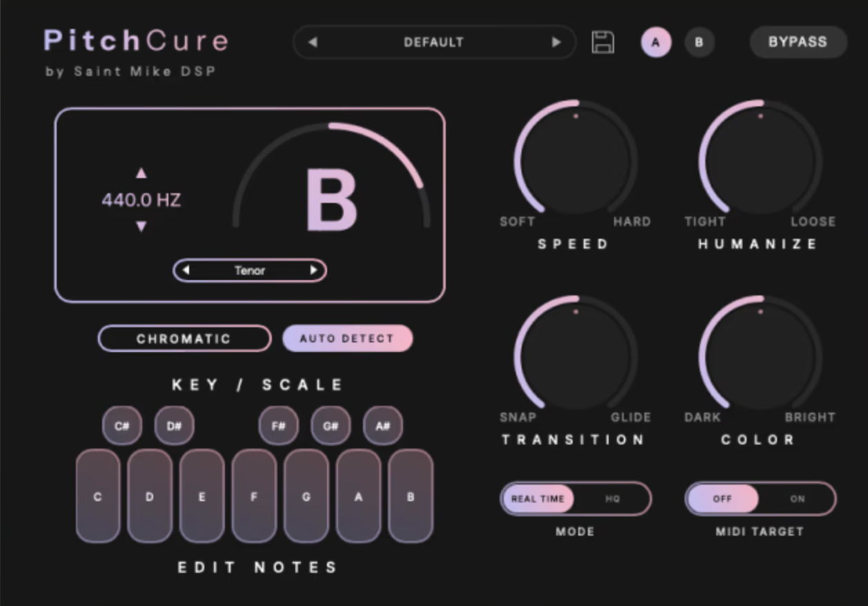Viewport: 868px width, 606px height.
Task: Select REAL TIME mode
Action: (x=538, y=498)
